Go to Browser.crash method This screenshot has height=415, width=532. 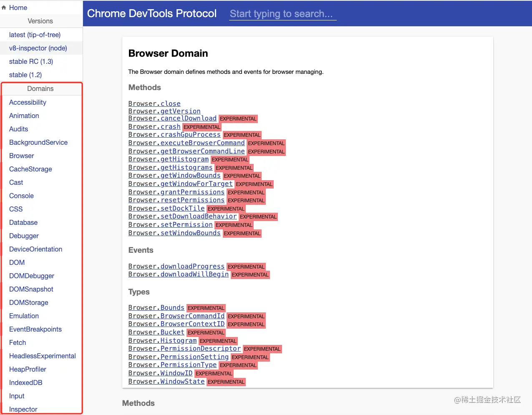154,126
